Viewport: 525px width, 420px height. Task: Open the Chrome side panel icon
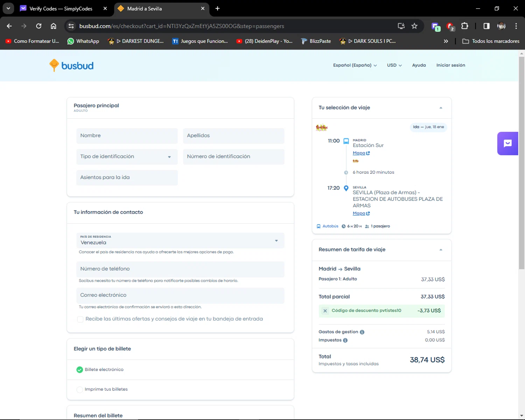[486, 26]
